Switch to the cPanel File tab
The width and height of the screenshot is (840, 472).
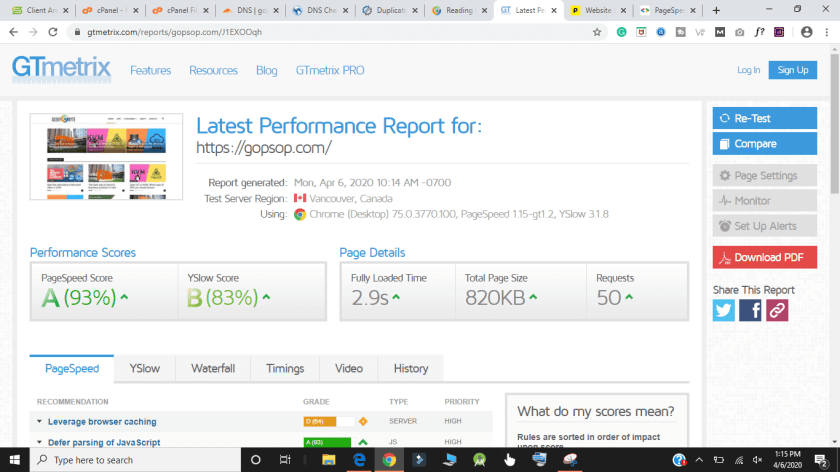pyautogui.click(x=181, y=10)
